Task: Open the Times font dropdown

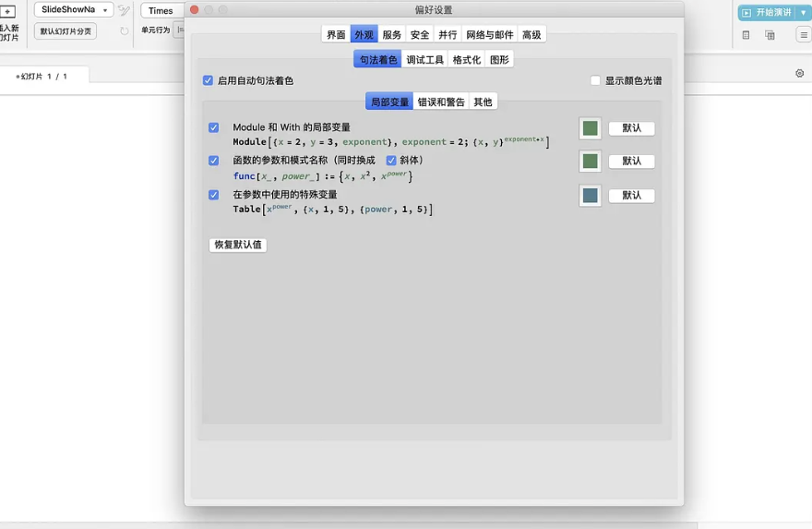Action: 162,10
